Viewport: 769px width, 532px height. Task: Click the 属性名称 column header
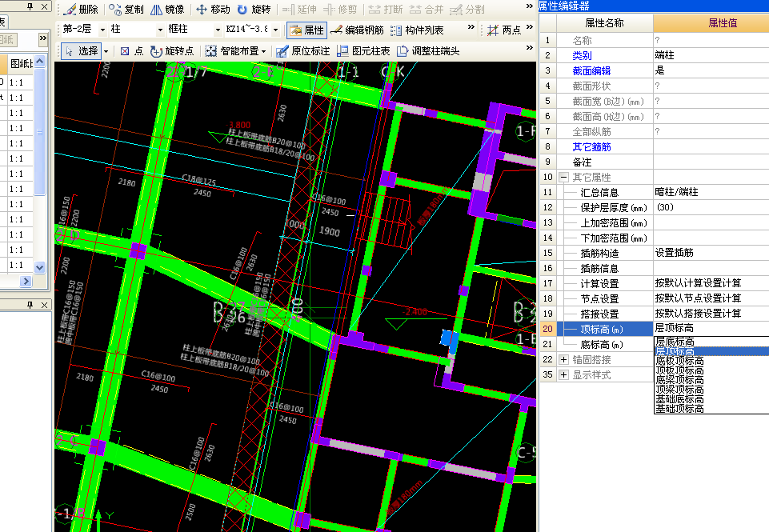tap(605, 23)
